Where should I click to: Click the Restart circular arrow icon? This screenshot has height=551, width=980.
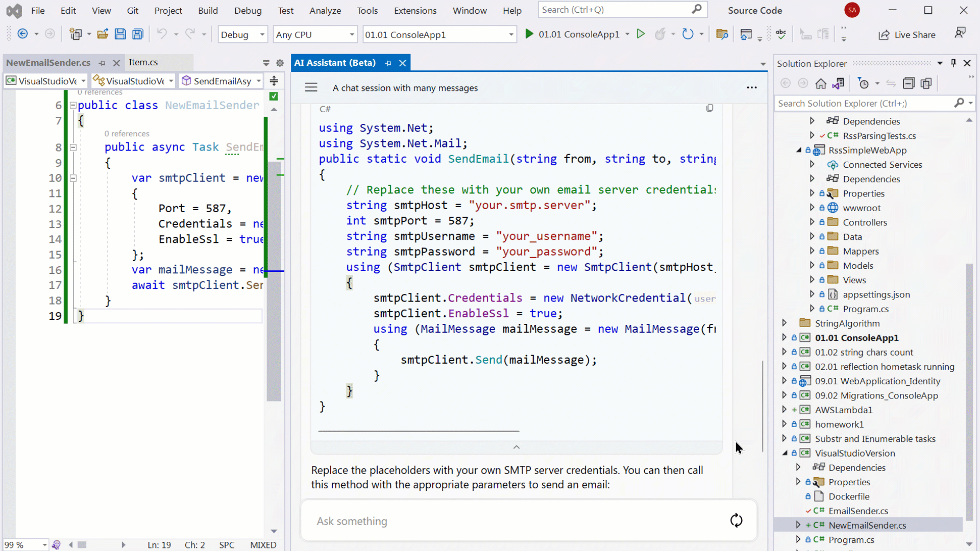688,34
